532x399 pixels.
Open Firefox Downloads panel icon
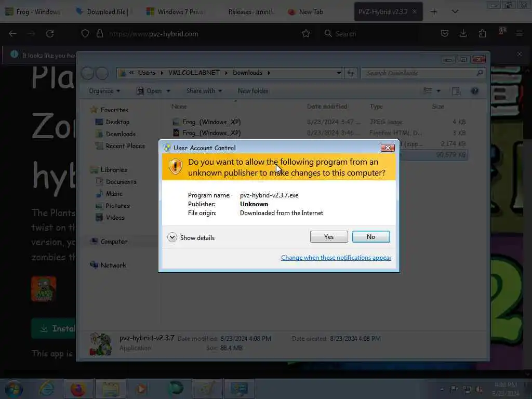point(463,34)
